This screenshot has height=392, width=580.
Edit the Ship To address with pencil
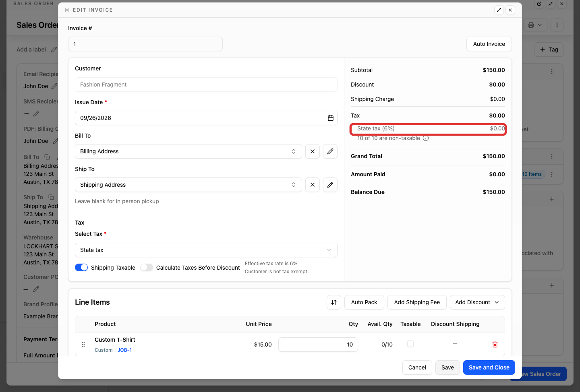(330, 185)
